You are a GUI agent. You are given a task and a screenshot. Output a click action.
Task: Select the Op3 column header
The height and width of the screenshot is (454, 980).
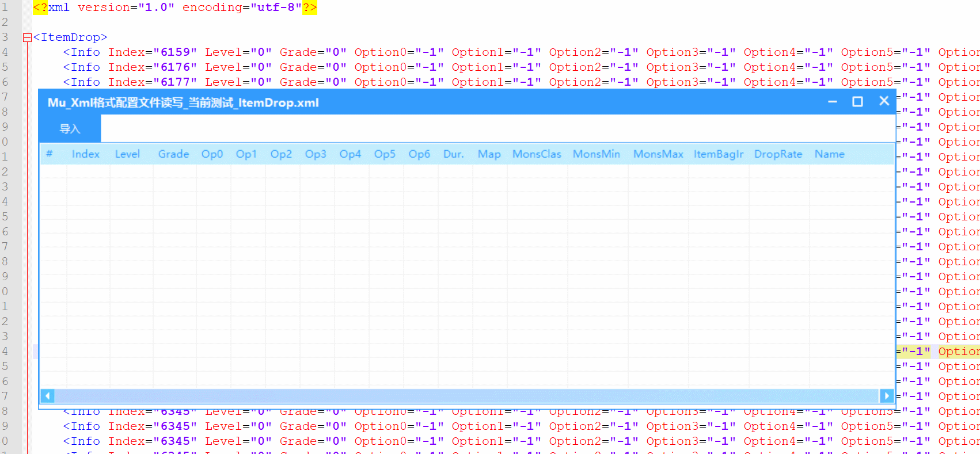[x=316, y=154]
